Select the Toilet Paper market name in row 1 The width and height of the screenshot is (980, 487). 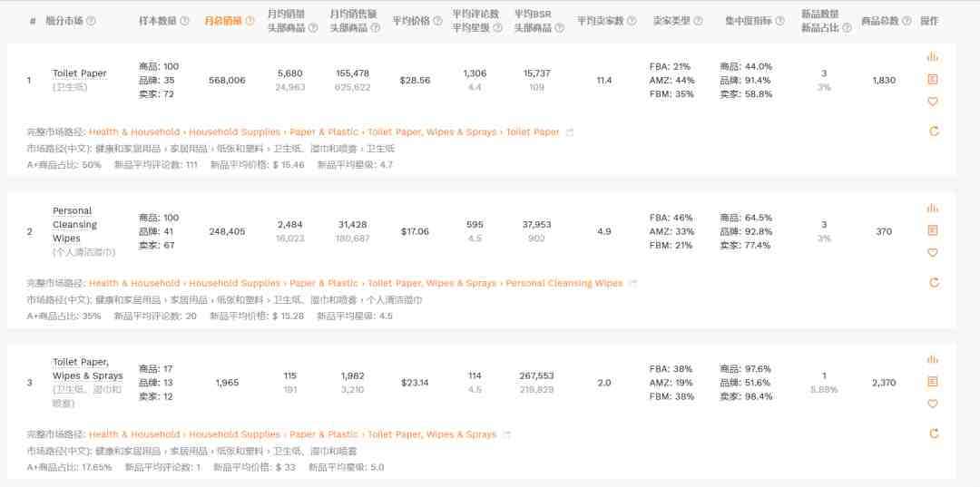click(79, 73)
